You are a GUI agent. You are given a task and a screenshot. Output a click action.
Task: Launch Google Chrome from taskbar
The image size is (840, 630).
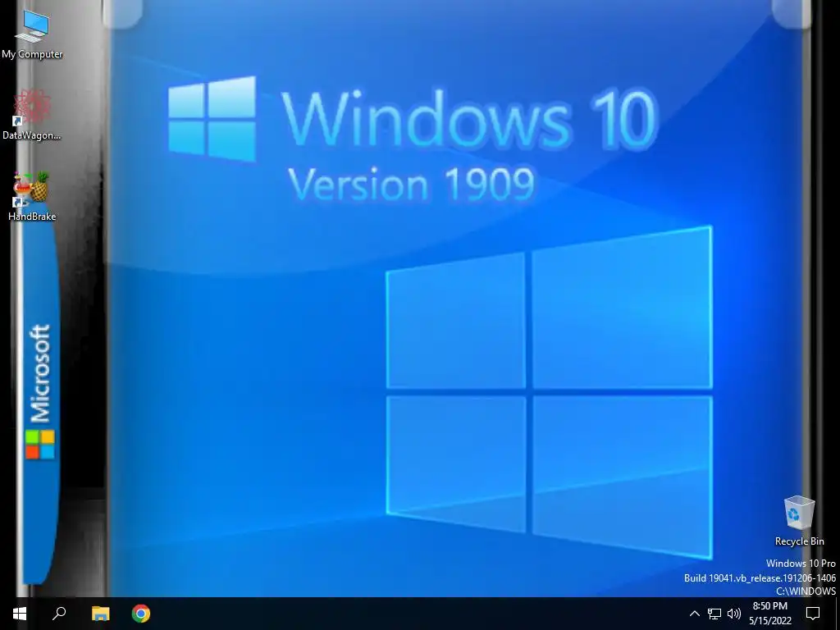click(141, 614)
